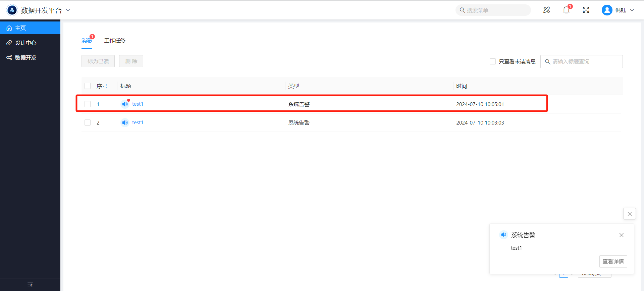Click speaker icon in first message row
644x291 pixels.
(x=125, y=104)
